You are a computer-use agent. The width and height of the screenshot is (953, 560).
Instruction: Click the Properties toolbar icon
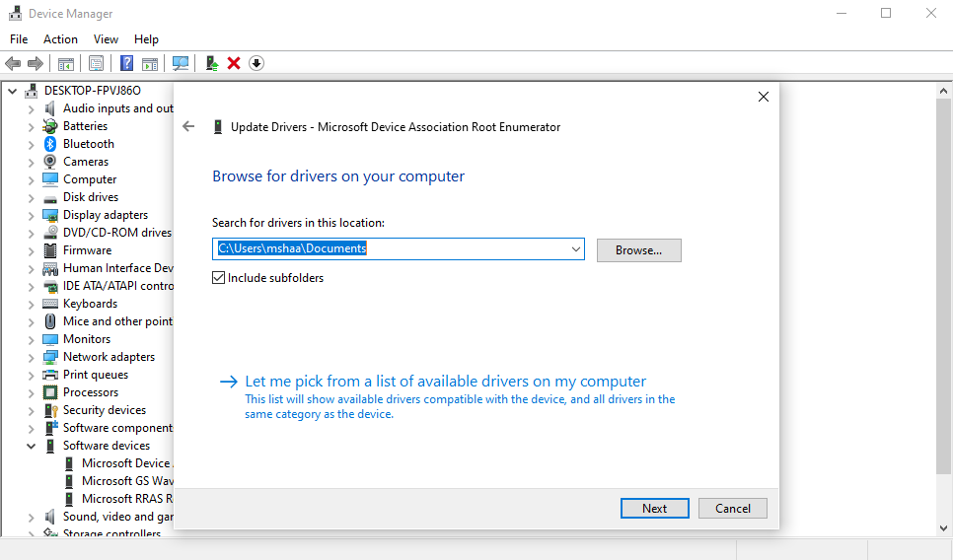click(96, 63)
